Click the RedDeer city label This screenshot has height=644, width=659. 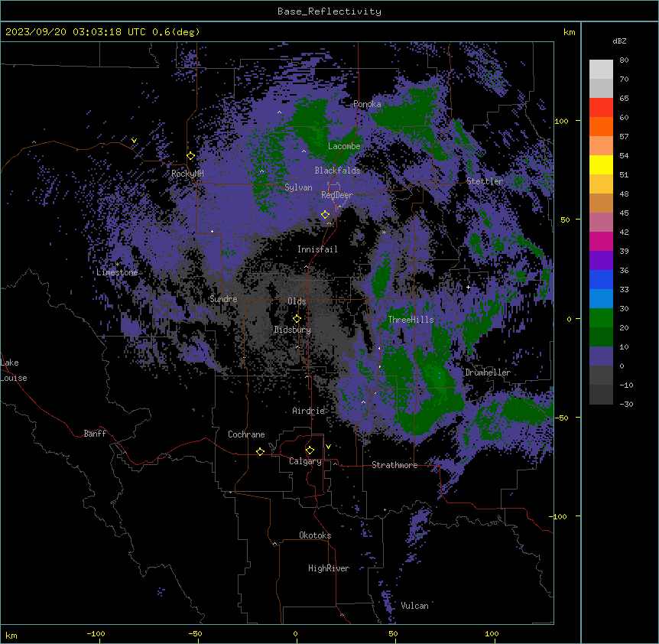point(337,195)
